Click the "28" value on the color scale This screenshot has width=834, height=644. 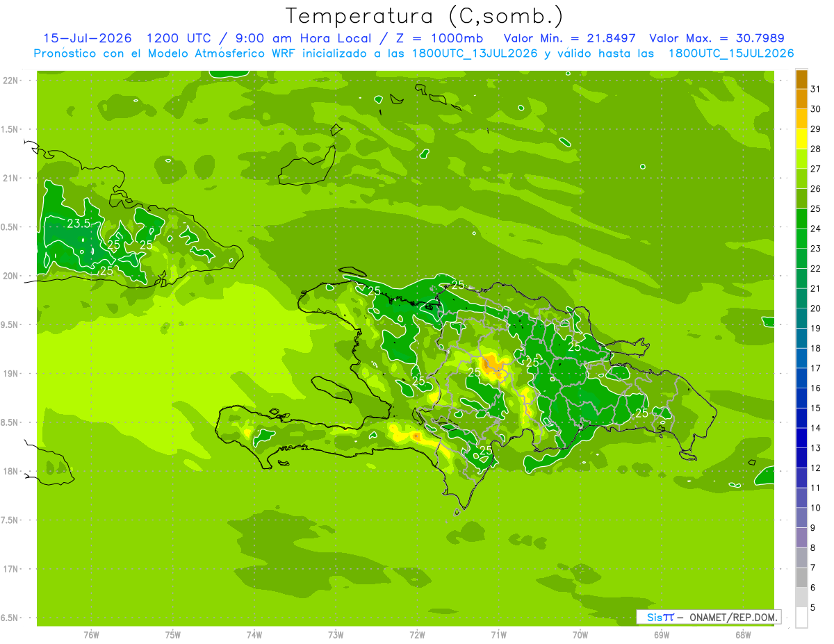[815, 149]
